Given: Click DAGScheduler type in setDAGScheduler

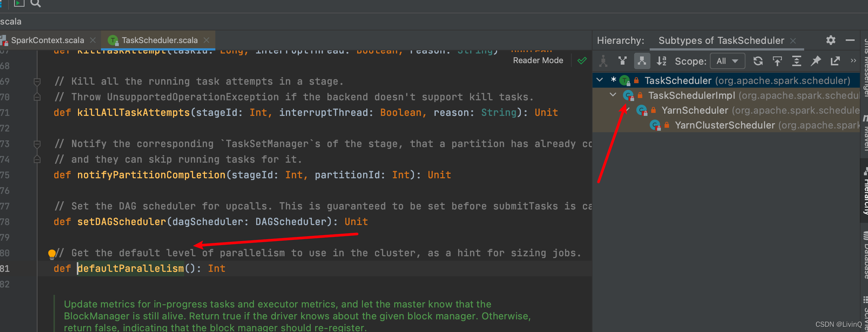Looking at the screenshot, I should (x=291, y=222).
